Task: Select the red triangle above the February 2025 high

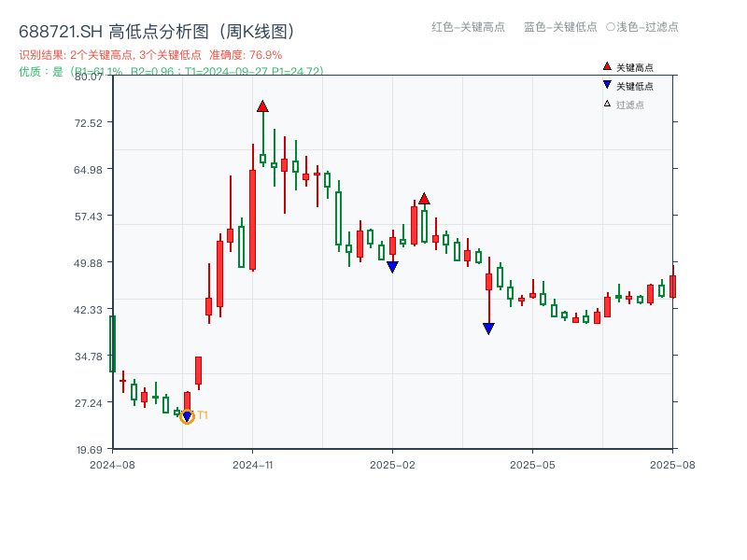Action: click(425, 199)
